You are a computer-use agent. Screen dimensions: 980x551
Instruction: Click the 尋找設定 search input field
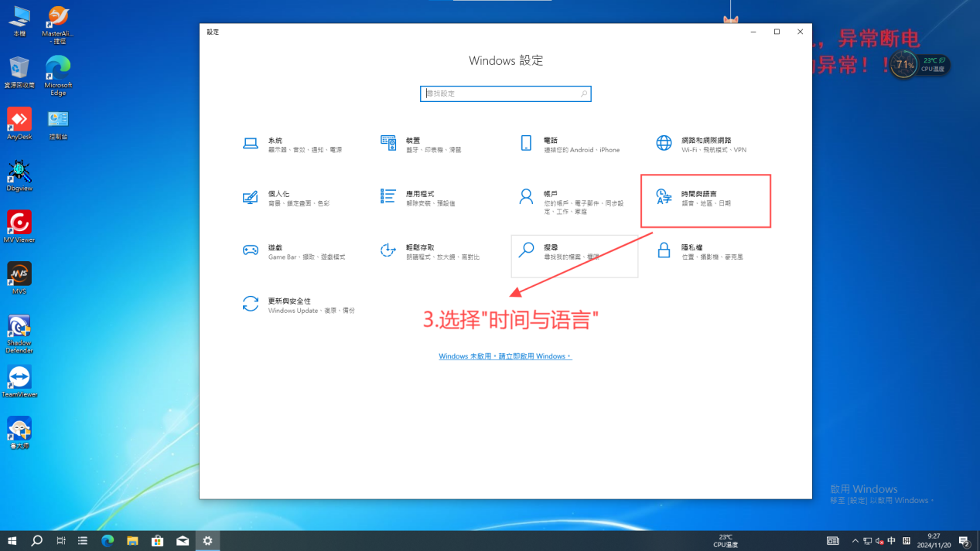(499, 94)
